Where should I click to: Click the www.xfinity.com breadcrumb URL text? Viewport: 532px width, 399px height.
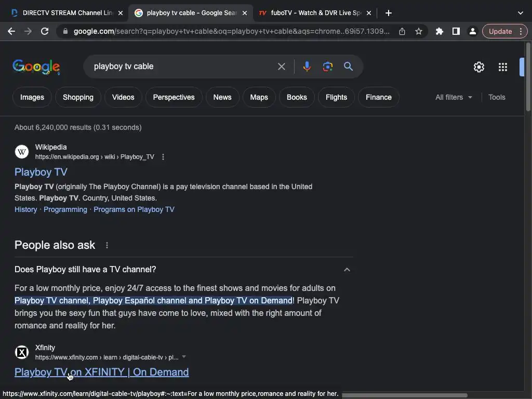(107, 357)
